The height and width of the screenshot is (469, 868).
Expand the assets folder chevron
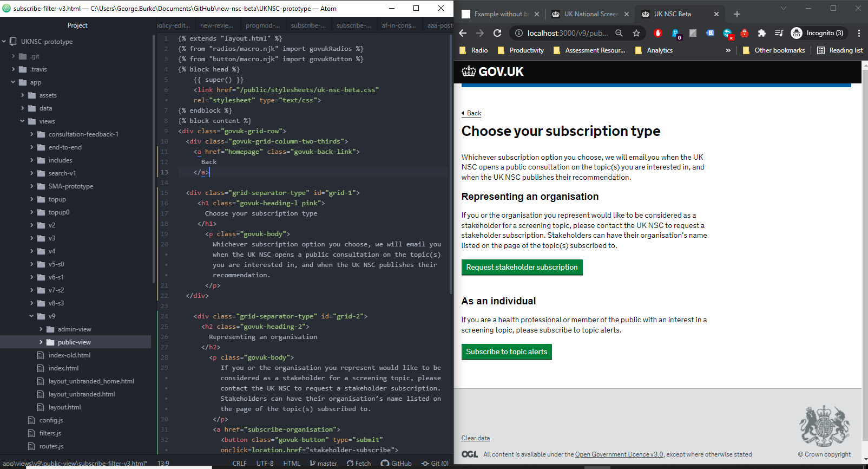(x=22, y=95)
